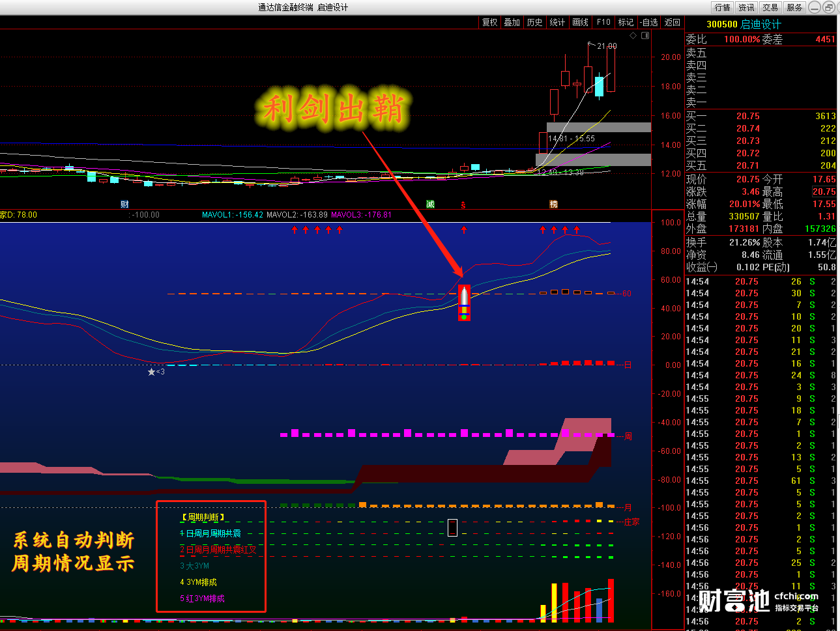
Task: Open the 历史 history view
Action: 535,22
